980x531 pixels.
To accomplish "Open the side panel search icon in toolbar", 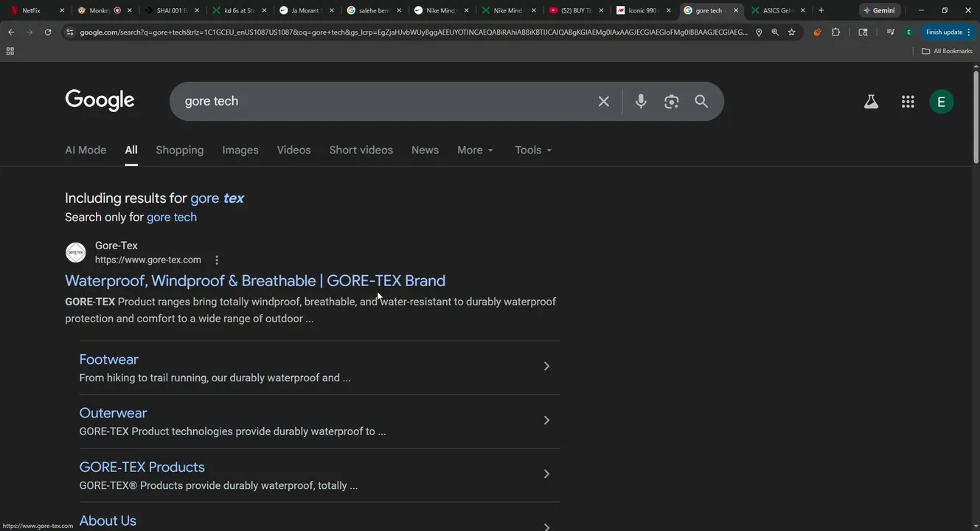I will pyautogui.click(x=863, y=32).
